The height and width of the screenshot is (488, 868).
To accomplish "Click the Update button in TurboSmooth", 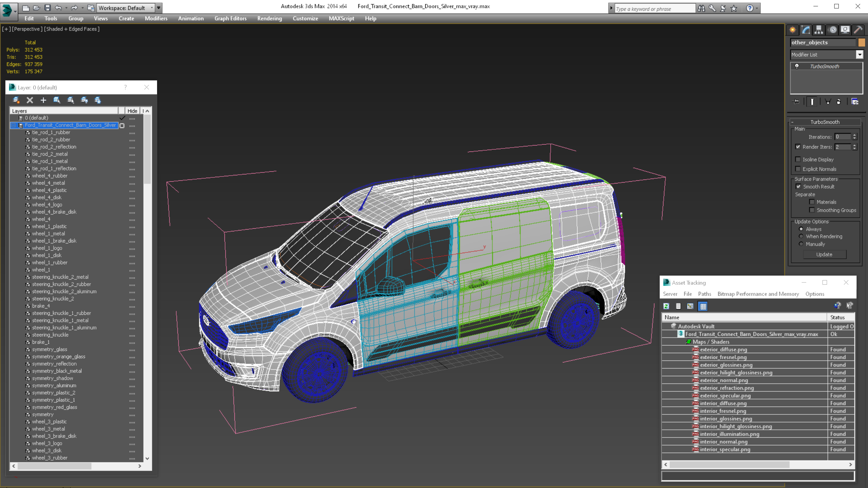I will click(x=824, y=254).
